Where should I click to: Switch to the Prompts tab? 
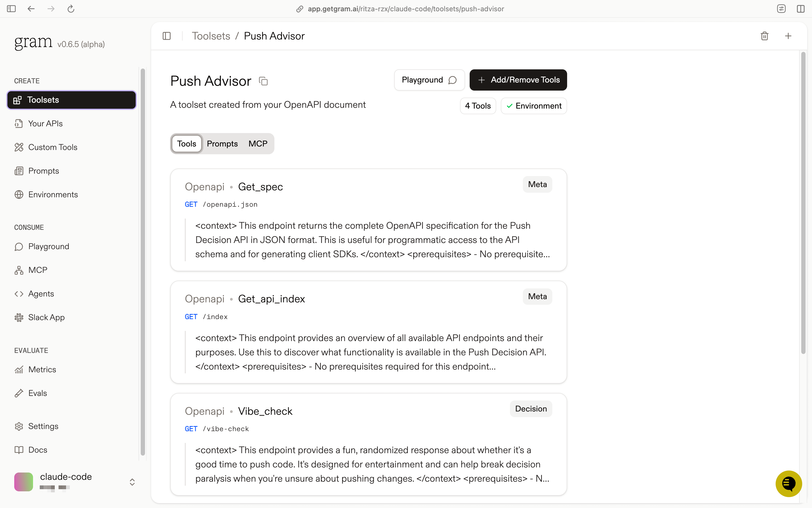(x=222, y=144)
